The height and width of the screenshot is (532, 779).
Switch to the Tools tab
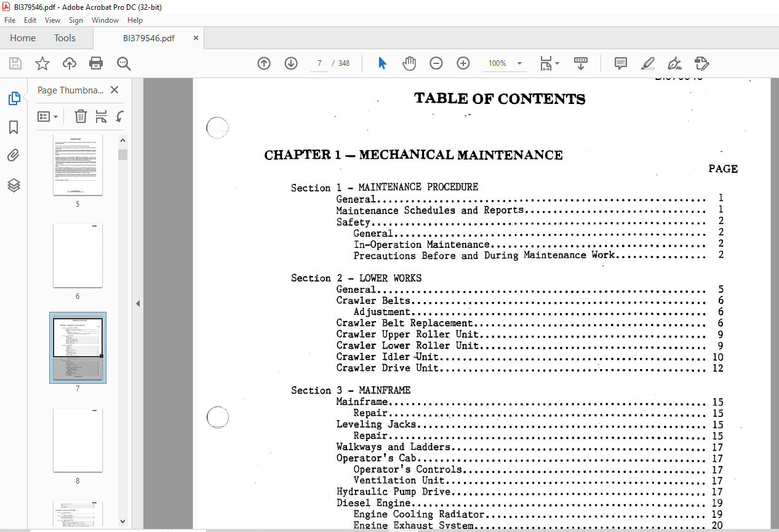[x=65, y=38]
